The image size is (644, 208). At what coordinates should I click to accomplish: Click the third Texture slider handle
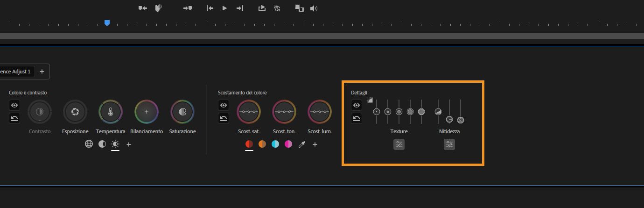[x=399, y=112]
